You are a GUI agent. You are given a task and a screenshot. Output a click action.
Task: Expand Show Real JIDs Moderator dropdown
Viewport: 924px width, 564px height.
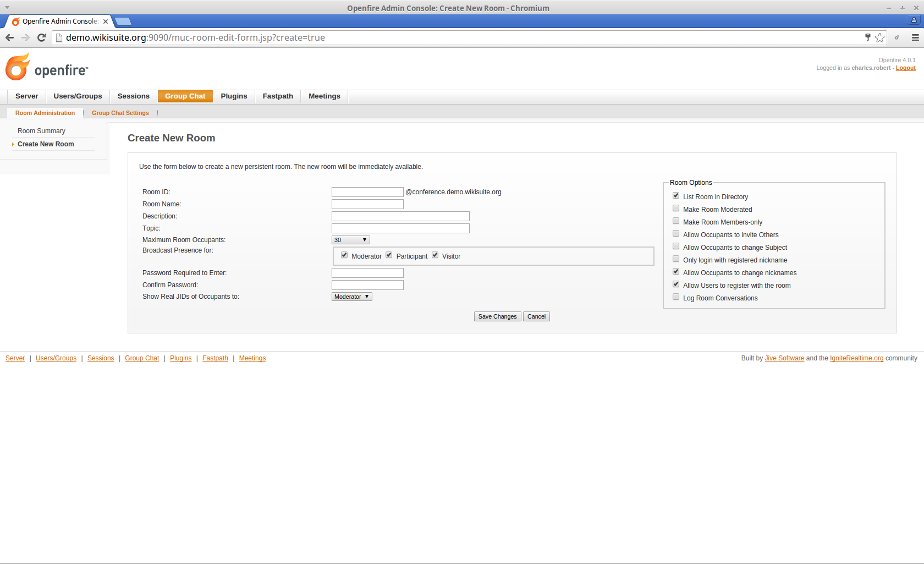(x=351, y=297)
